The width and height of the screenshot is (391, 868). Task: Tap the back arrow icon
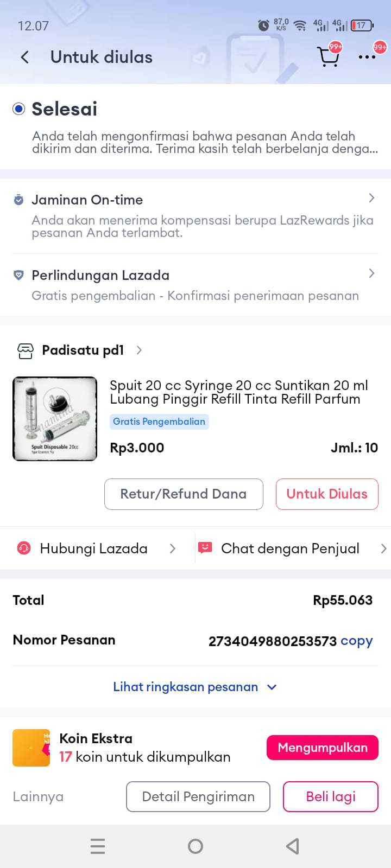[24, 58]
